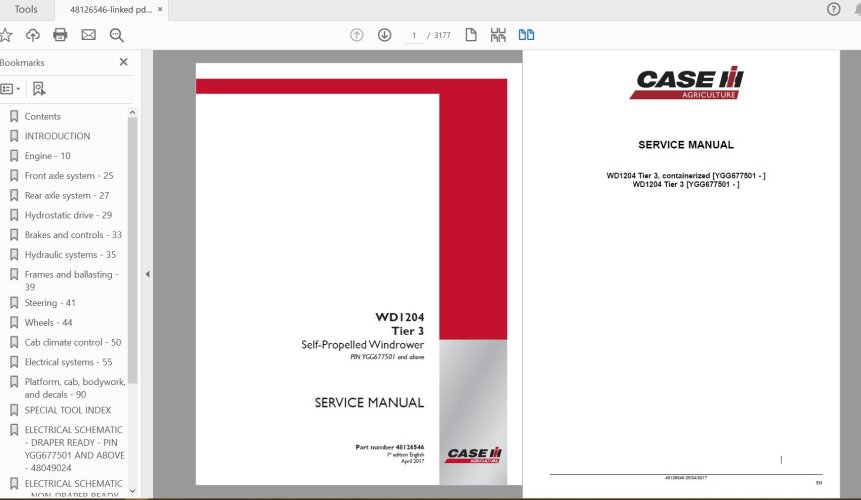This screenshot has width=861, height=500.
Task: Open SPECIAL TOOL INDEX bookmark
Action: 68,410
